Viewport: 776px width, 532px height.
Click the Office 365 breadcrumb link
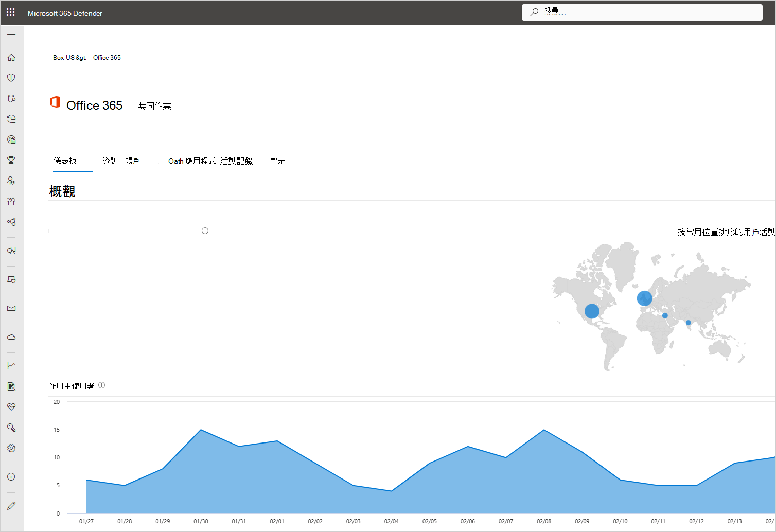pyautogui.click(x=107, y=58)
